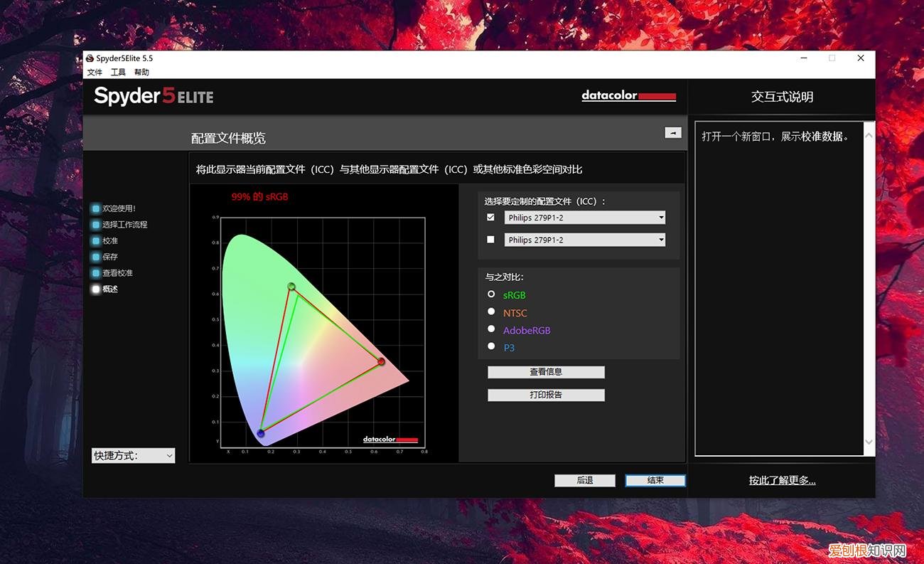Click the 交互式说明 panel title
This screenshot has width=924, height=564.
pyautogui.click(x=782, y=97)
